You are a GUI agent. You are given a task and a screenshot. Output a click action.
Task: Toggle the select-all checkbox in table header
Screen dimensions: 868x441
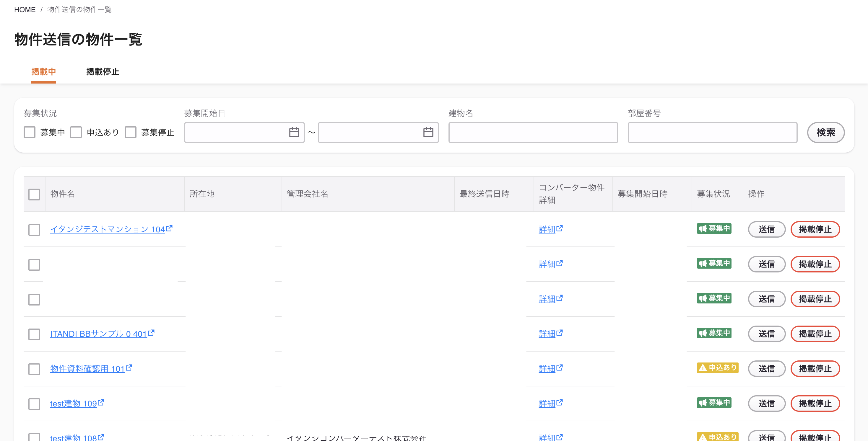[x=34, y=194]
